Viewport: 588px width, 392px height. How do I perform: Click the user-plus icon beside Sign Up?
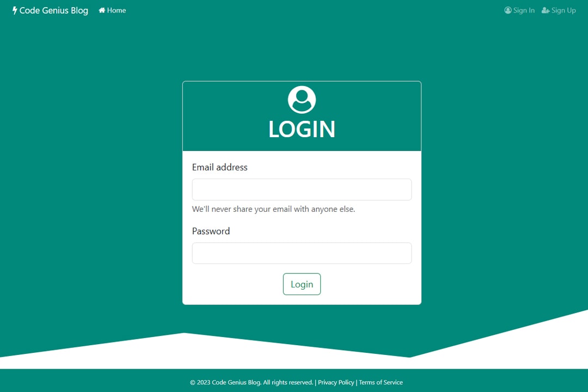pos(546,10)
